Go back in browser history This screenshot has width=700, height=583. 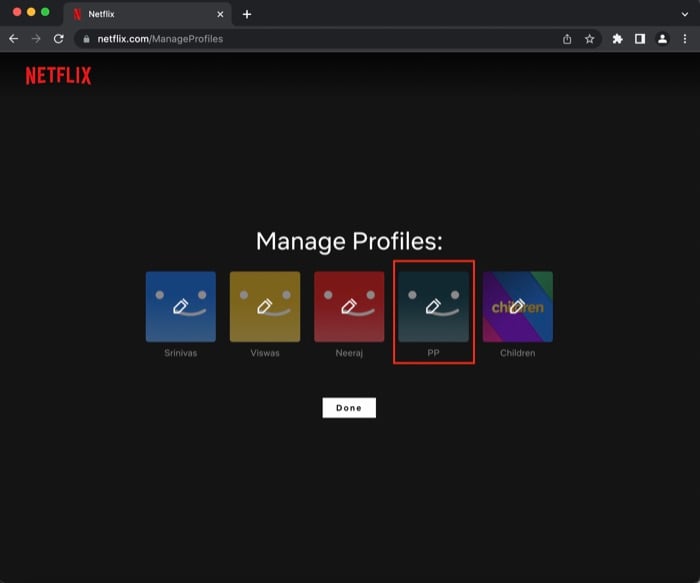(x=14, y=39)
